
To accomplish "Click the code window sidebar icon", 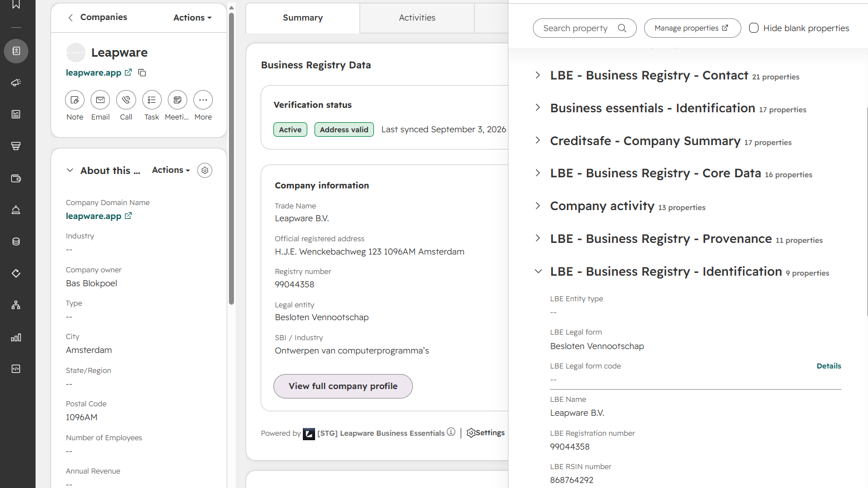I will coord(16,369).
